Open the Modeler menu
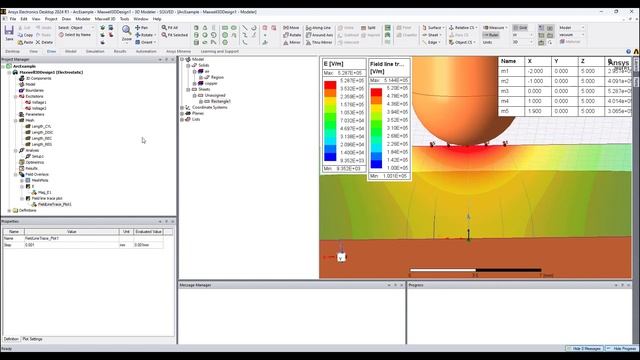The height and width of the screenshot is (360, 640). point(82,19)
